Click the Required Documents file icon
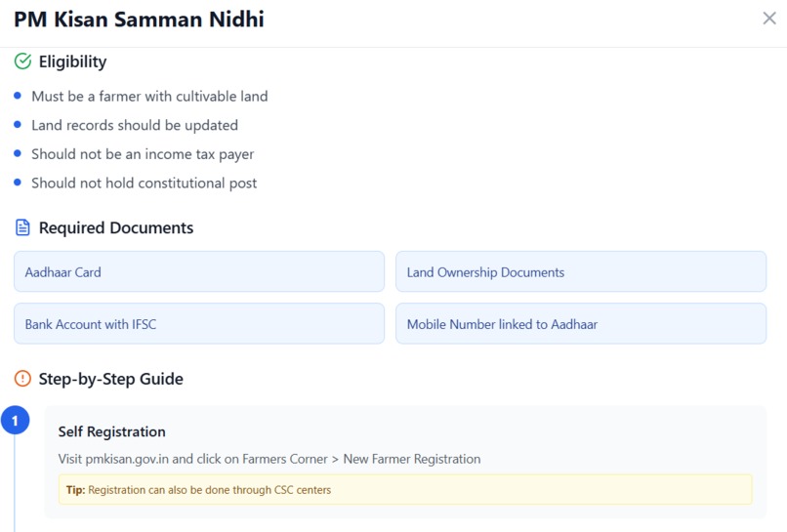The height and width of the screenshot is (532, 787). coord(22,227)
